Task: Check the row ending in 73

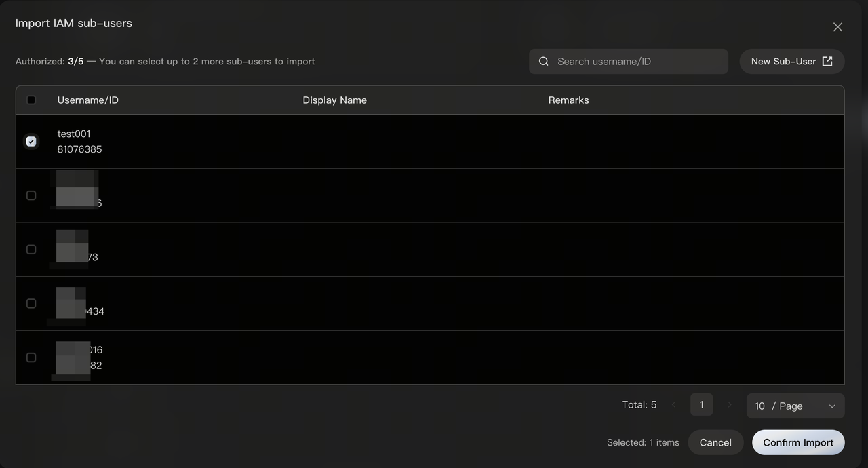Action: pyautogui.click(x=31, y=250)
